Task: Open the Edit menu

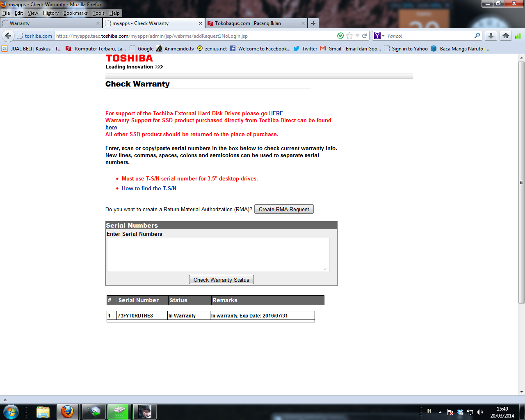Action: coord(19,13)
